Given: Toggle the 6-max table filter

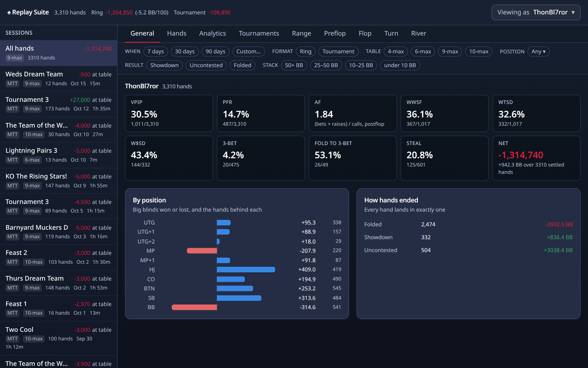Looking at the screenshot, I should tap(423, 52).
